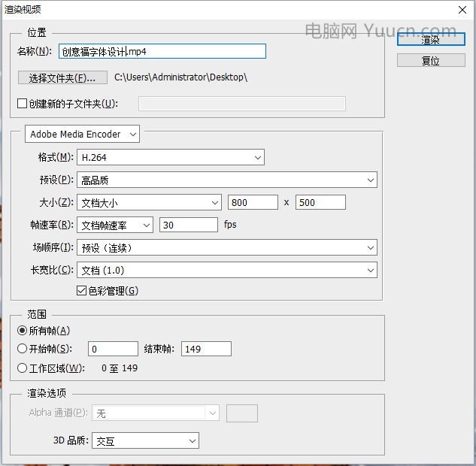Select the 工作区域 radio button
The width and height of the screenshot is (476, 466).
22,368
